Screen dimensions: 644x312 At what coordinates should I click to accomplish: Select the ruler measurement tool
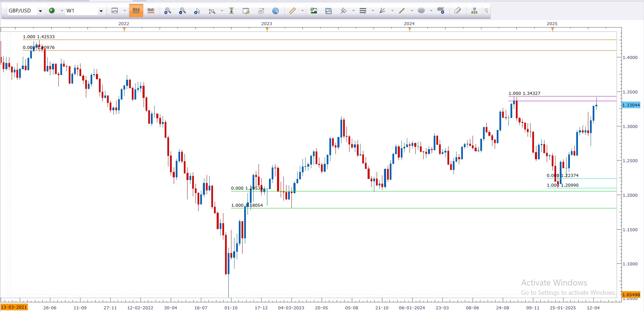[292, 11]
